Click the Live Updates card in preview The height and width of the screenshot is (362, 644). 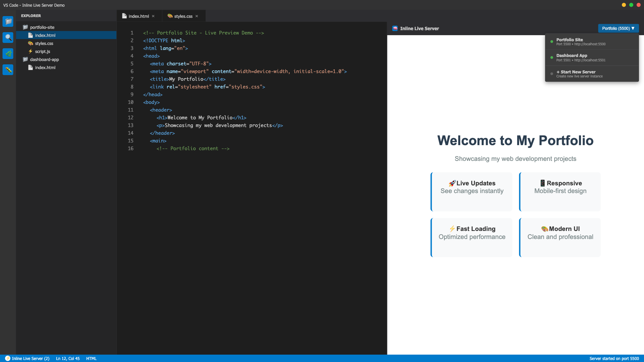[x=472, y=192]
